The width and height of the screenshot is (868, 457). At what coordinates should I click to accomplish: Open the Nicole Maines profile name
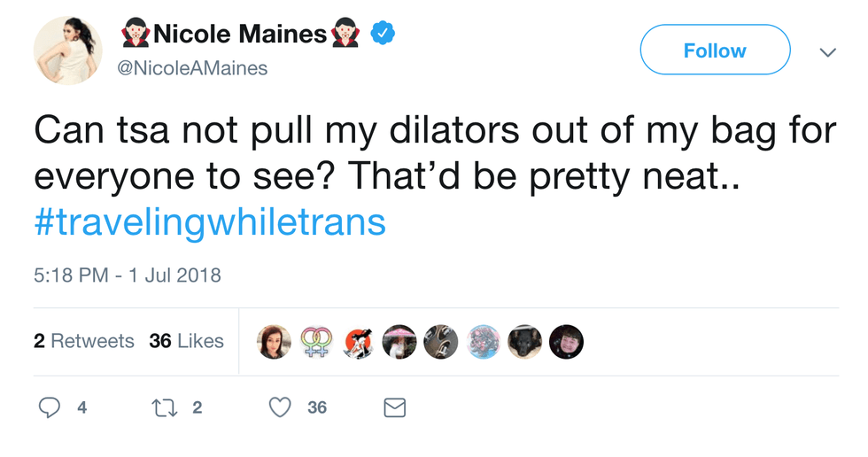tap(239, 35)
